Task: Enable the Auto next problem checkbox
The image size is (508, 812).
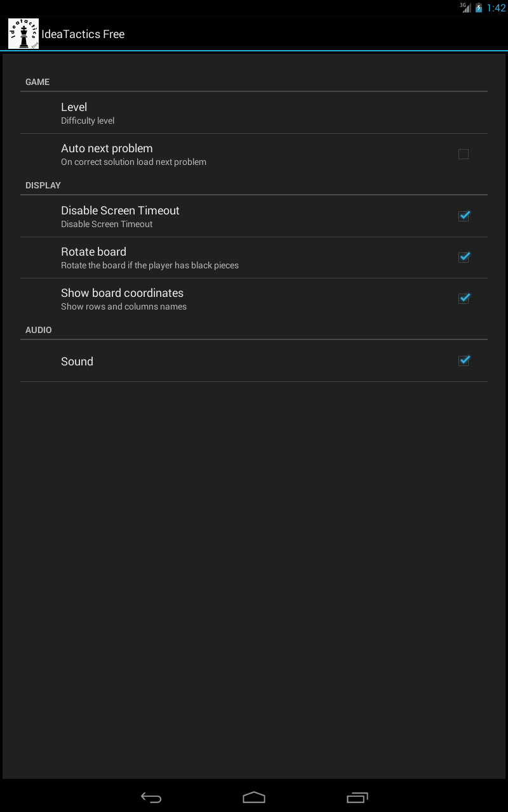Action: tap(464, 154)
